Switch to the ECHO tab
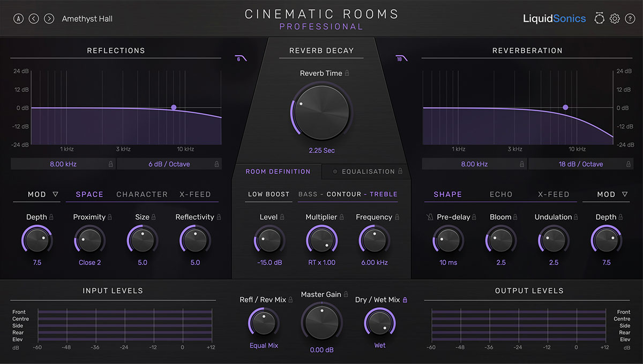The height and width of the screenshot is (364, 643). pyautogui.click(x=501, y=194)
